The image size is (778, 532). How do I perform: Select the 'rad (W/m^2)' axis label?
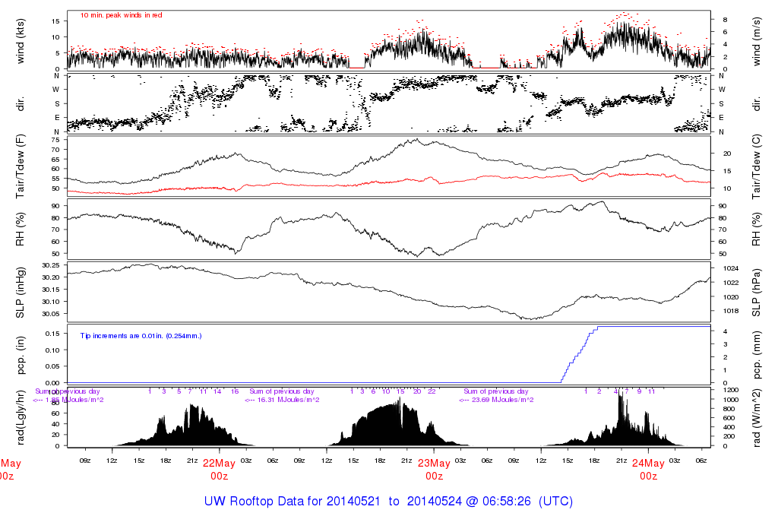(x=756, y=418)
